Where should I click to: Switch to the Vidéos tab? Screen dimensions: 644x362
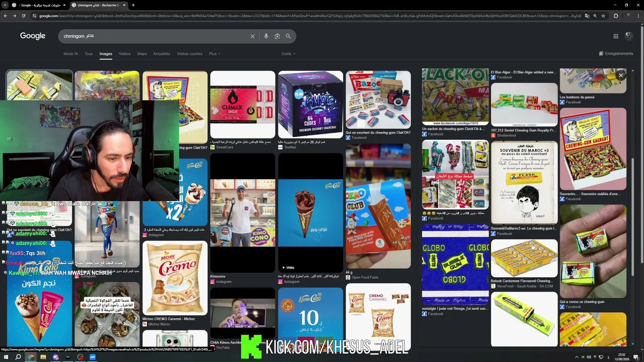click(125, 54)
